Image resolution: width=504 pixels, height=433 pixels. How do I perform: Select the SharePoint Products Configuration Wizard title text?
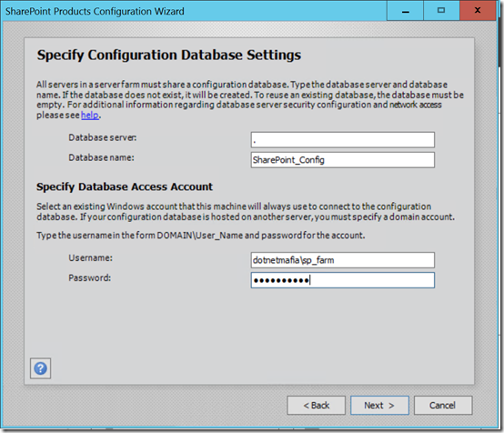pyautogui.click(x=95, y=11)
